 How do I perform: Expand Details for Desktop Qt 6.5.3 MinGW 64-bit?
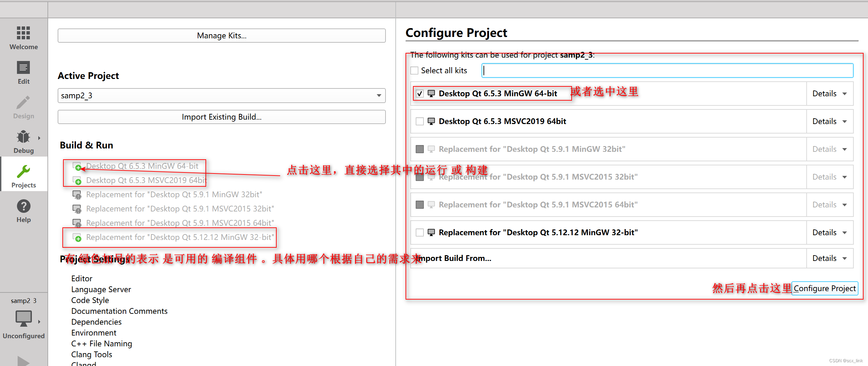(x=830, y=94)
